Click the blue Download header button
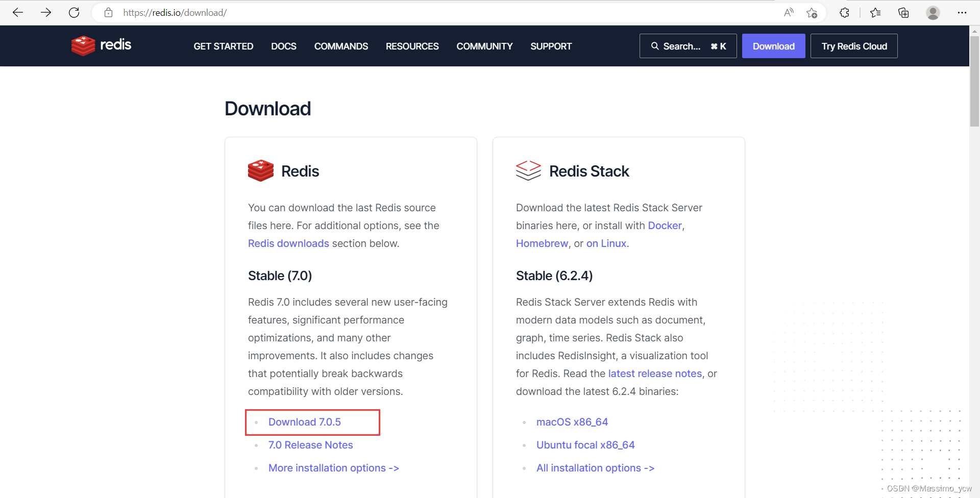Image resolution: width=980 pixels, height=498 pixels. click(773, 46)
